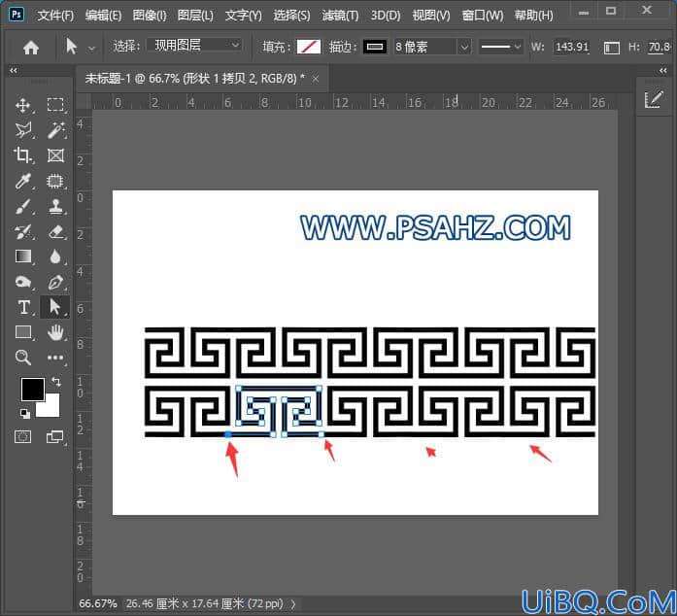Select the Hand tool

(x=55, y=332)
